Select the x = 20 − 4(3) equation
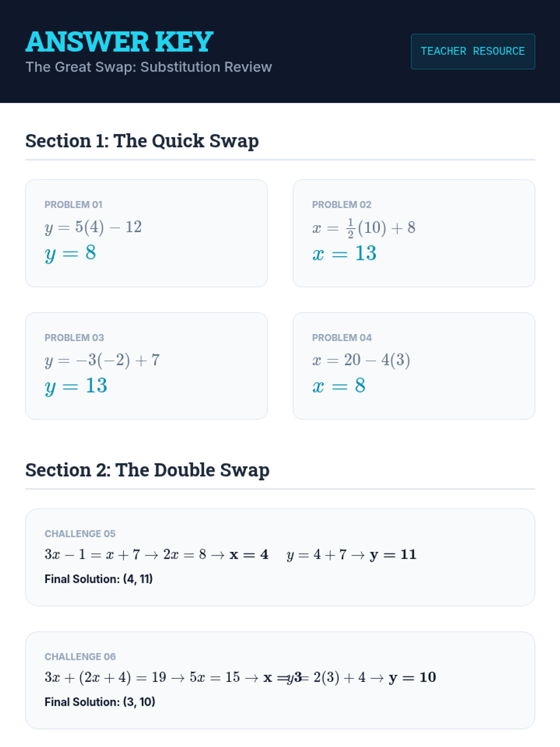This screenshot has width=560, height=747. point(361,360)
